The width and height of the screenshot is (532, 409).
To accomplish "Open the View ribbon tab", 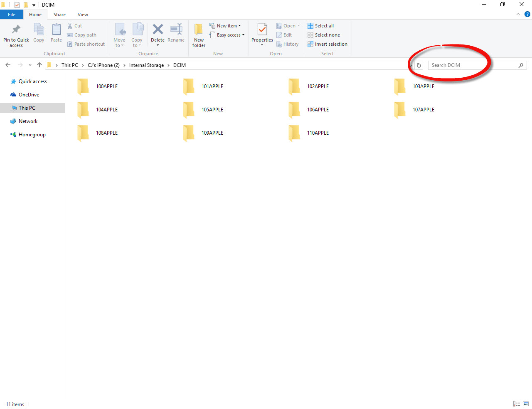I will (x=83, y=15).
